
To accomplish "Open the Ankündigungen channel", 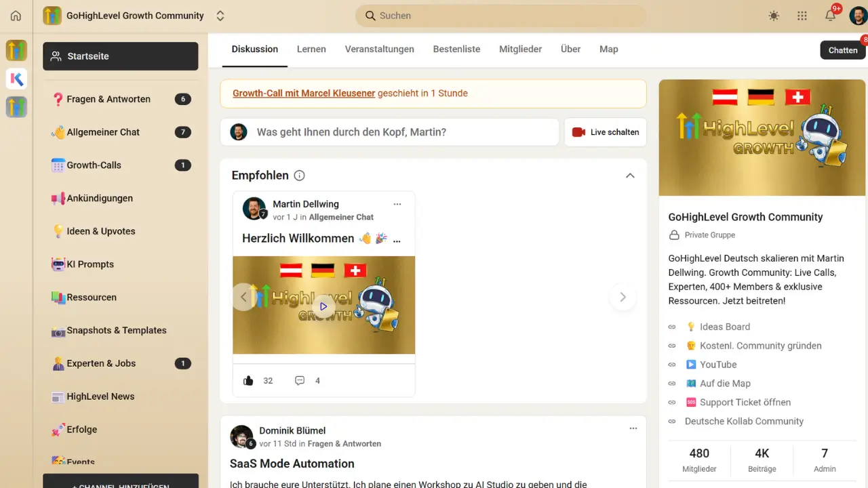I will [121, 199].
